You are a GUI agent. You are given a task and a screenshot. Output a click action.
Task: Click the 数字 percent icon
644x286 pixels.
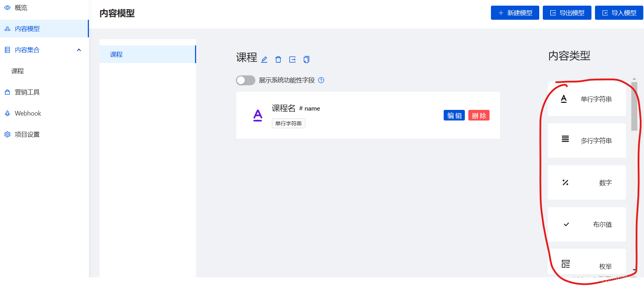coord(565,182)
